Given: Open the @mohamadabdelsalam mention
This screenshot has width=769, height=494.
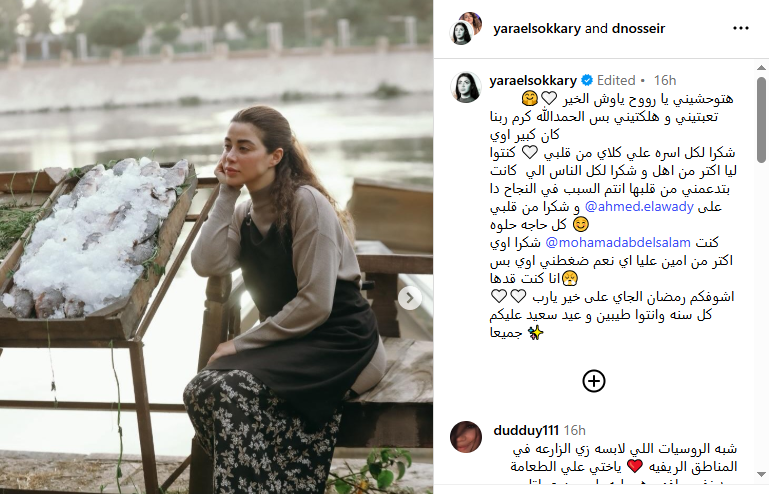Looking at the screenshot, I should point(618,242).
